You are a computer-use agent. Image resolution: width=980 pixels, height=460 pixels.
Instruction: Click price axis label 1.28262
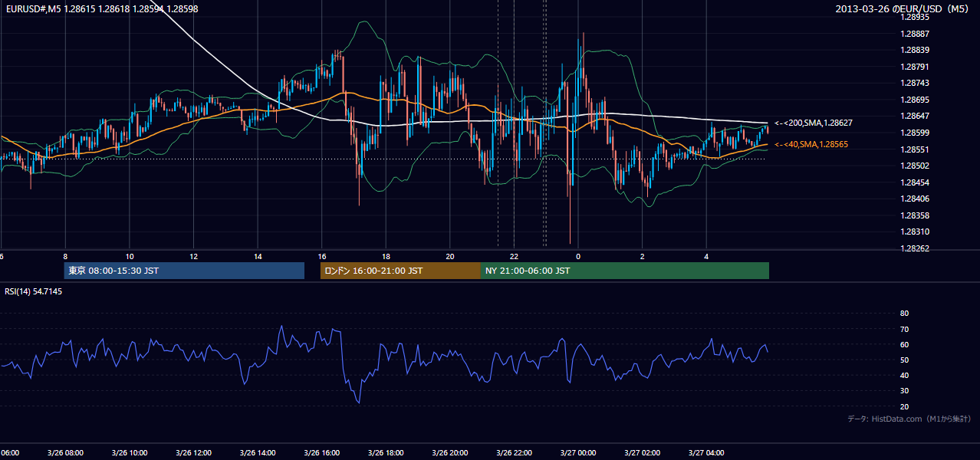(x=914, y=248)
